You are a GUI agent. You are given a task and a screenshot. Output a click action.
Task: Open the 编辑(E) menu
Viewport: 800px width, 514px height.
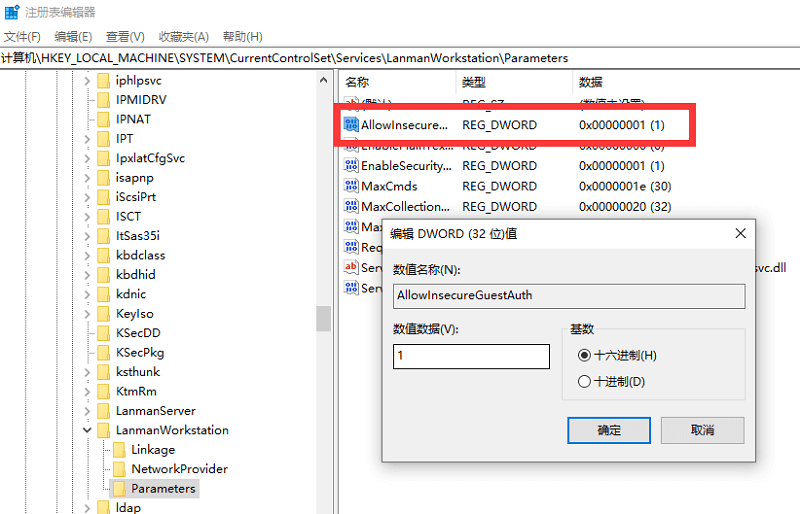point(73,37)
